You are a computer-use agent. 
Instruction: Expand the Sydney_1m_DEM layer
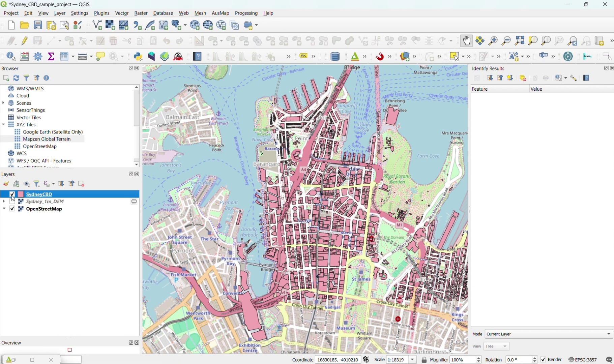click(x=4, y=202)
